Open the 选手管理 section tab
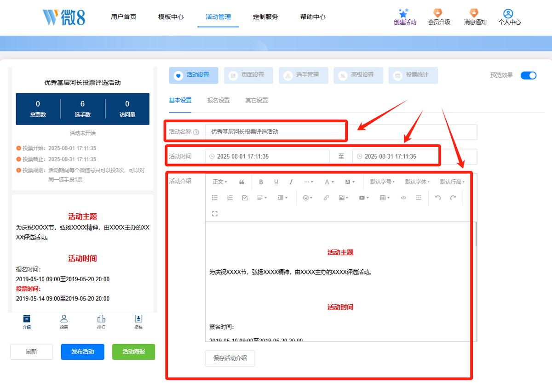Screen dimensions: 552x392 click(304, 75)
